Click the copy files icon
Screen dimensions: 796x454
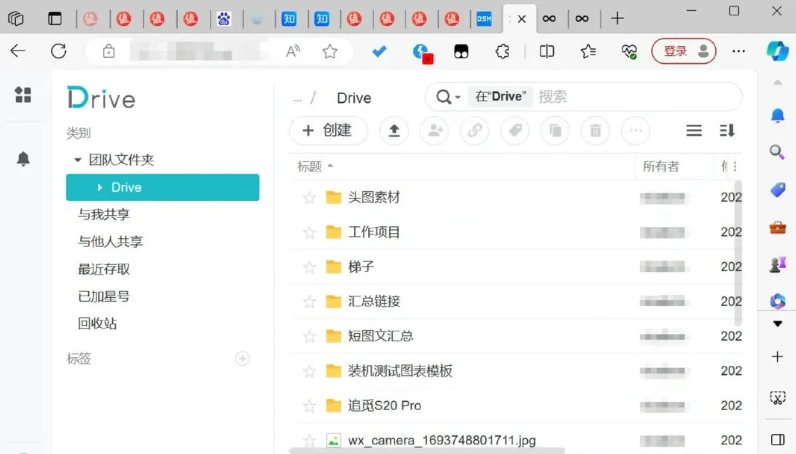coord(555,131)
